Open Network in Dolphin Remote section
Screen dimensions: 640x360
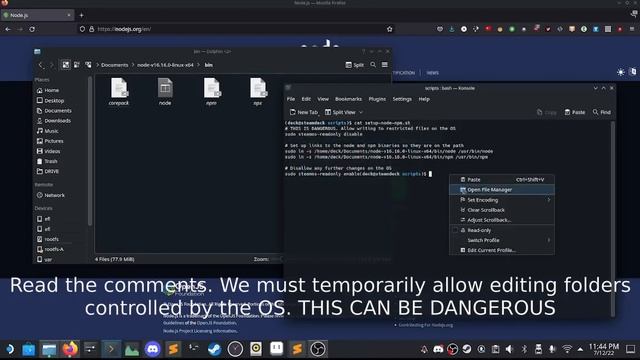click(x=51, y=195)
